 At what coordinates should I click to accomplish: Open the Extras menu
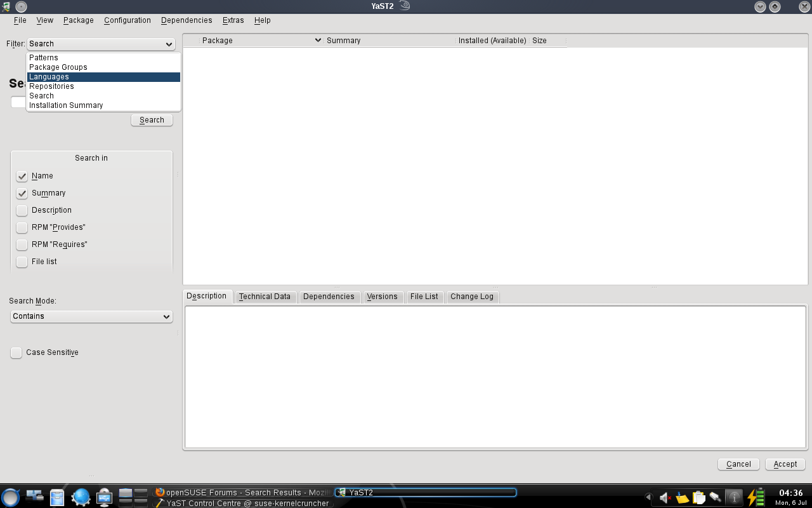(233, 20)
